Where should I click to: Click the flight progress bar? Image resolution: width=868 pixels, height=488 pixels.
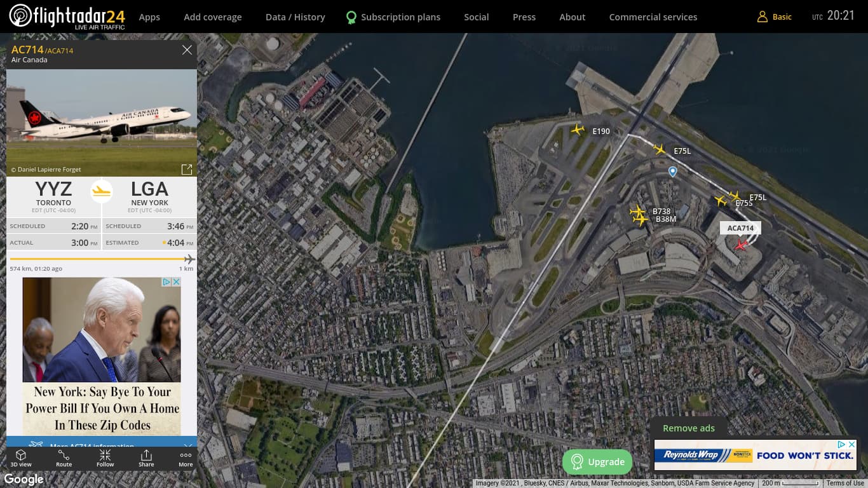tap(102, 259)
